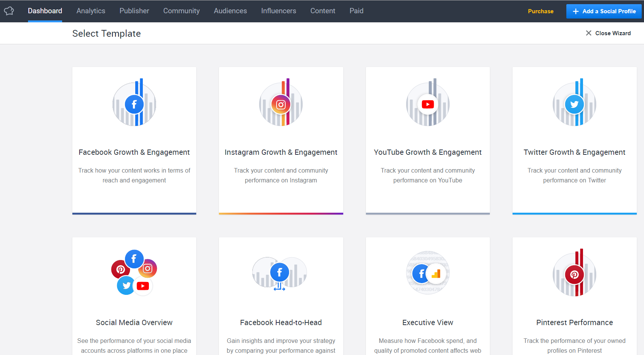The width and height of the screenshot is (644, 355).
Task: Navigate to the Audiences tab
Action: point(230,11)
